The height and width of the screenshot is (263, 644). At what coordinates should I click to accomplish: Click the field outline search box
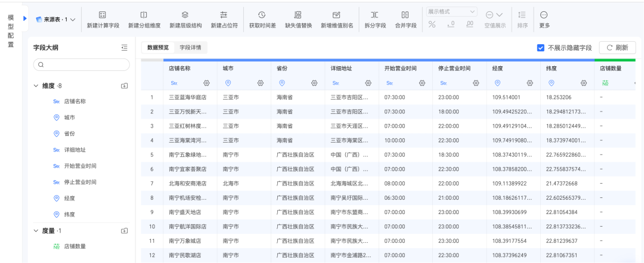coord(81,65)
